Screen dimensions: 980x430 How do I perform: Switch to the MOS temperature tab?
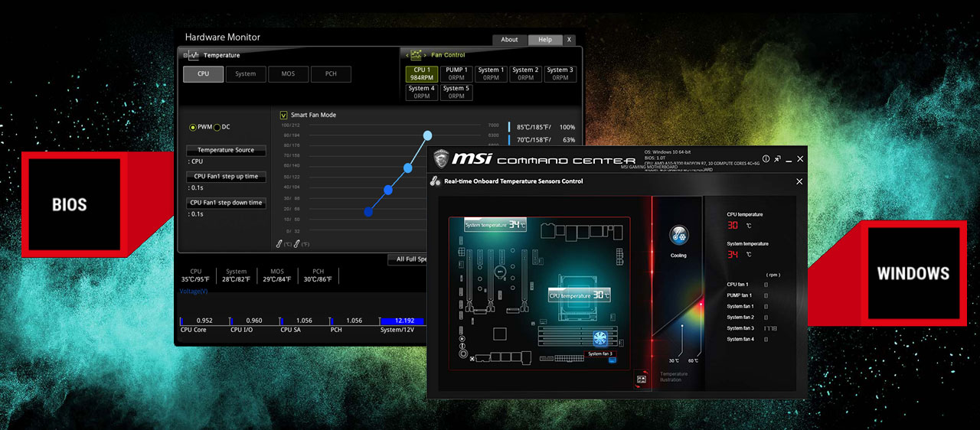click(x=288, y=73)
